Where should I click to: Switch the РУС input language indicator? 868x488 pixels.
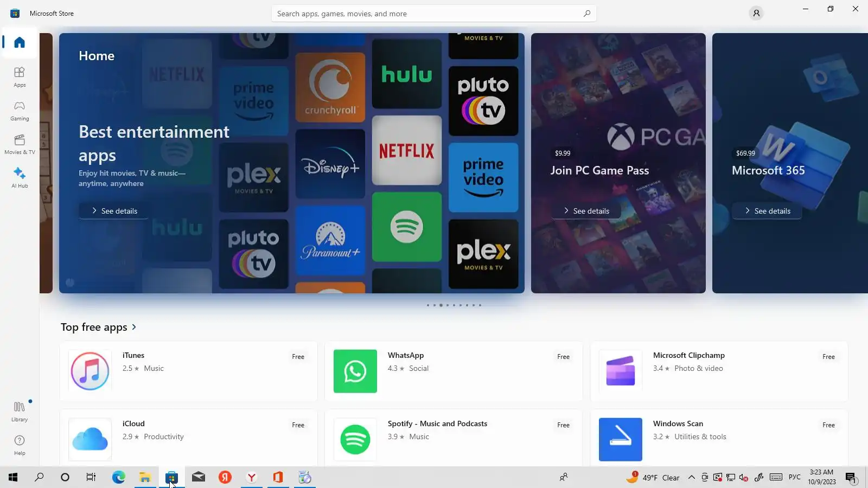pyautogui.click(x=795, y=477)
